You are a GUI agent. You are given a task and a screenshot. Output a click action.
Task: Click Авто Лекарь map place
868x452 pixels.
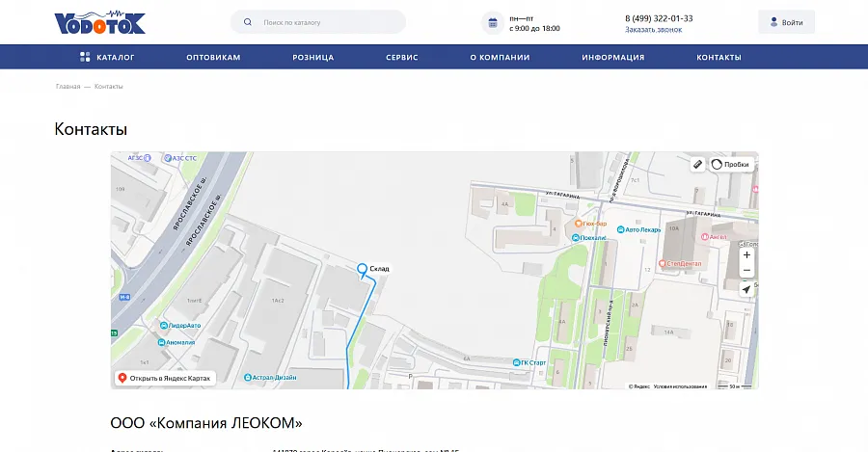tap(638, 229)
